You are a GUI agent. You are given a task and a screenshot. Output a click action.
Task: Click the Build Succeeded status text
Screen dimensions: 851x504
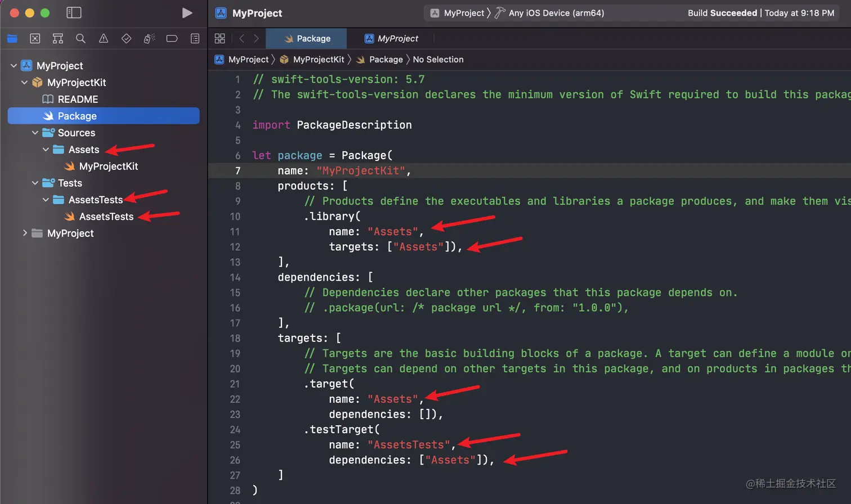pos(722,13)
